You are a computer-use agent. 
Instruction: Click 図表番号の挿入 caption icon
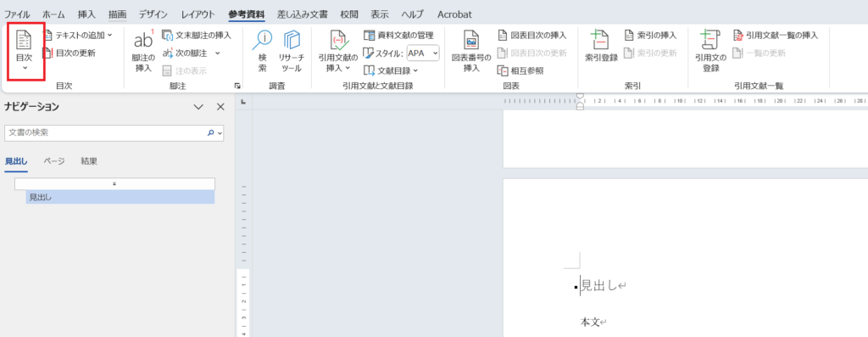pos(471,41)
